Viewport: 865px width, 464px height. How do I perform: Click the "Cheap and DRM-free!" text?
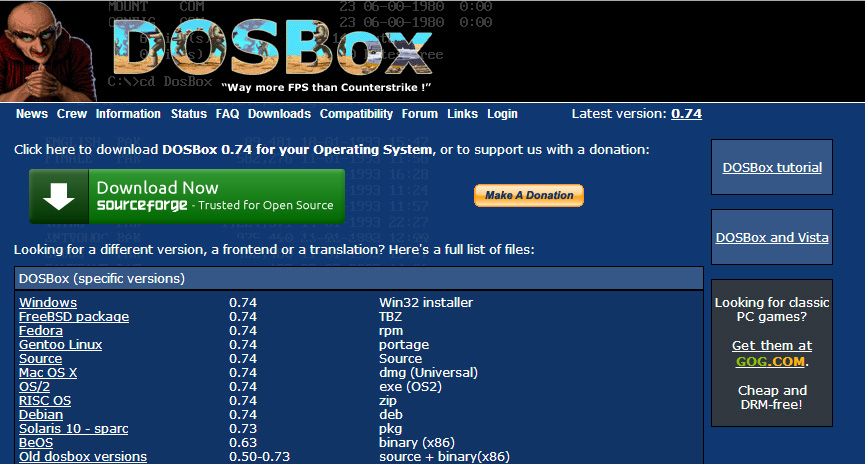tap(772, 397)
